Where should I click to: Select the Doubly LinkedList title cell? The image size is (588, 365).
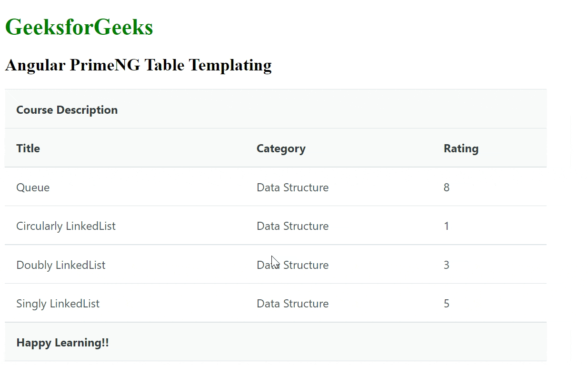click(61, 265)
